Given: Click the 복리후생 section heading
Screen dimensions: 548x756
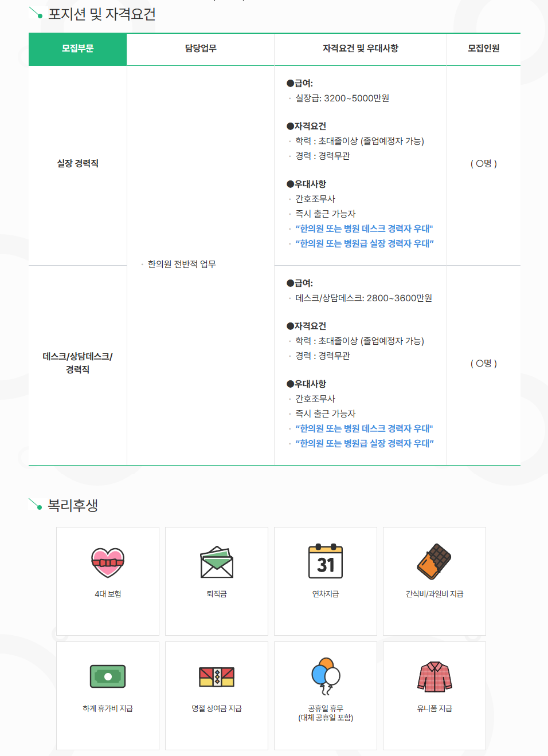Looking at the screenshot, I should (73, 505).
